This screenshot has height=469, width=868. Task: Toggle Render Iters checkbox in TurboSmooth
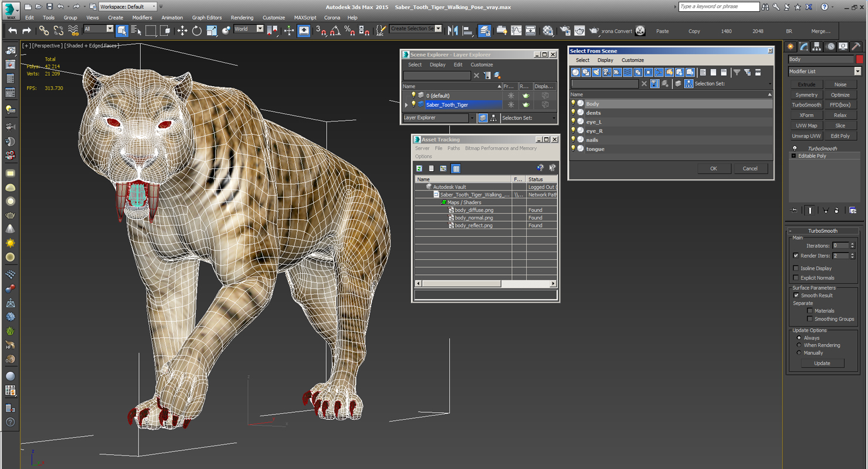[796, 256]
